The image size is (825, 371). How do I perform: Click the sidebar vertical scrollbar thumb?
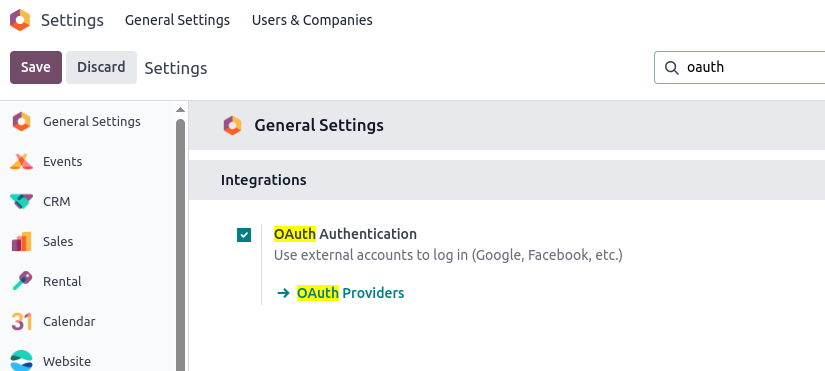[180, 245]
